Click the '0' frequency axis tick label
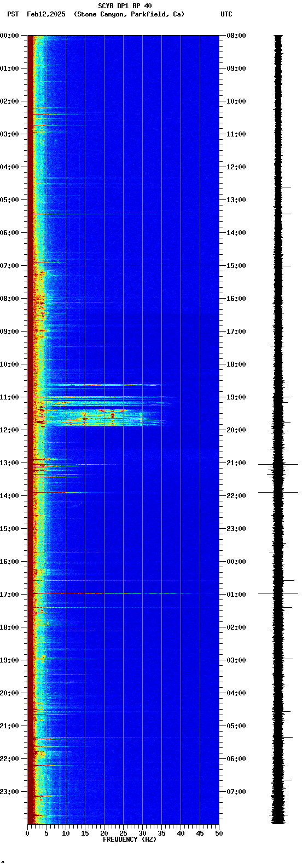Screen dimensions: 302x868 coord(27,833)
